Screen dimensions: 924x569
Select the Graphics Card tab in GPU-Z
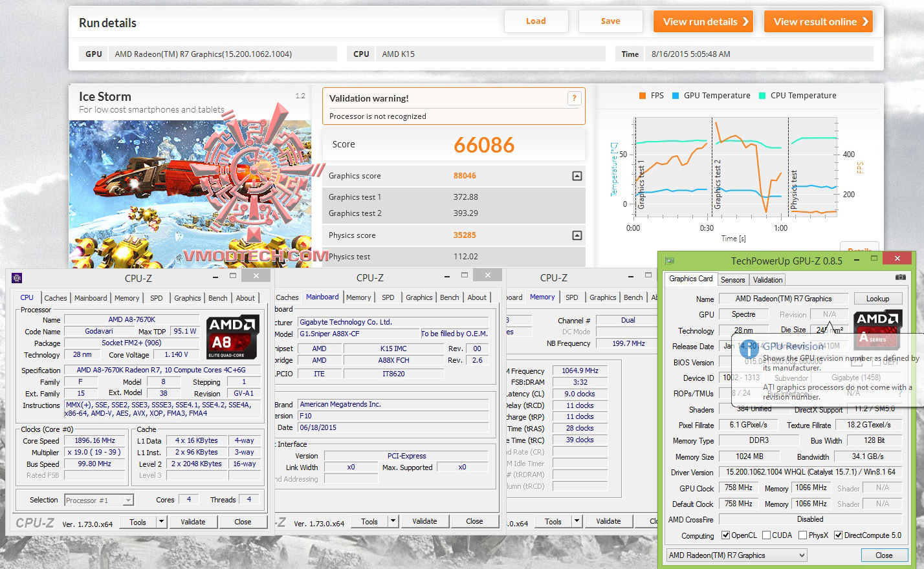click(691, 279)
